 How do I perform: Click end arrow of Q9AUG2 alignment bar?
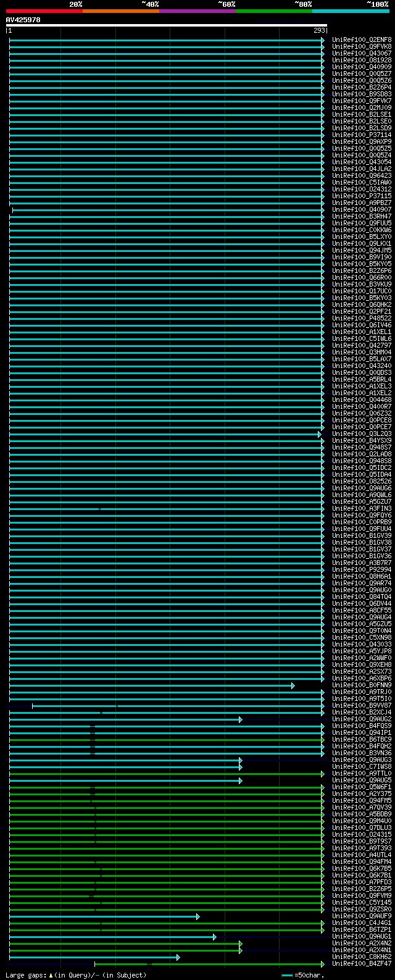(x=241, y=719)
